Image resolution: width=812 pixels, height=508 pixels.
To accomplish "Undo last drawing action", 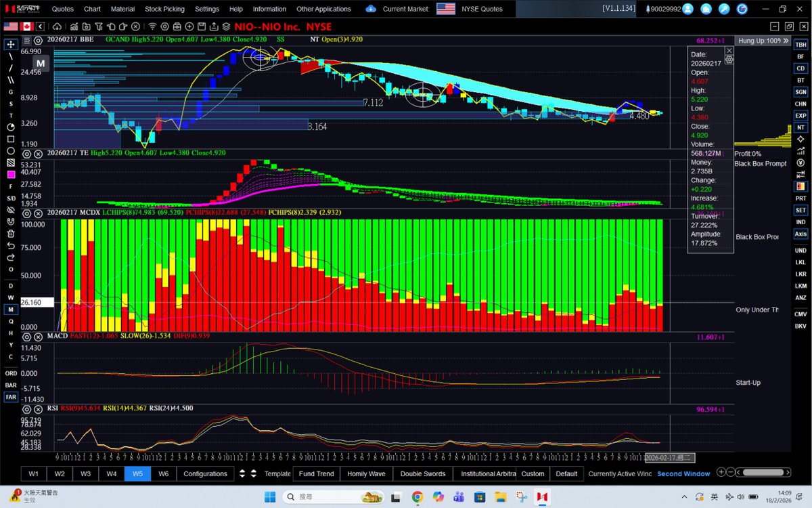I will [x=11, y=246].
